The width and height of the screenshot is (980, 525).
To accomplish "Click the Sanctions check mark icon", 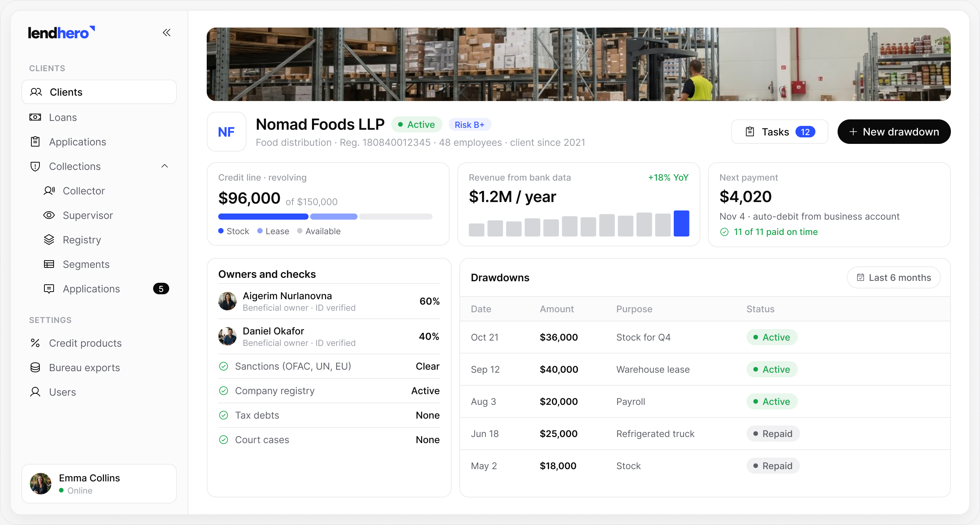I will tap(224, 366).
